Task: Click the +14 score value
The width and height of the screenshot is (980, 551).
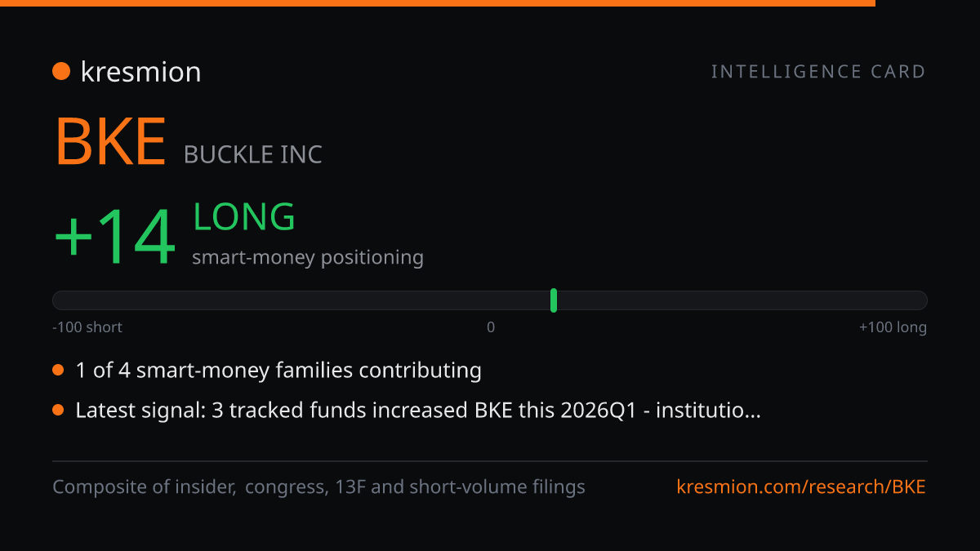Action: 115,237
